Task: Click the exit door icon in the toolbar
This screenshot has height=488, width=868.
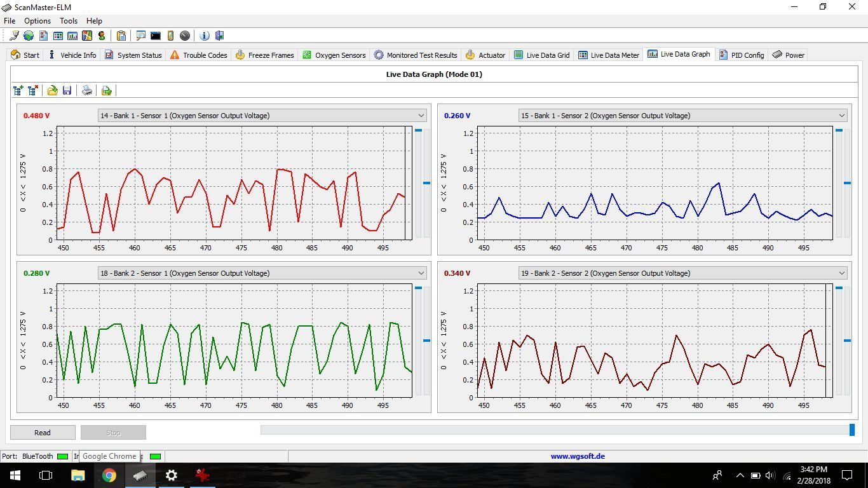Action: [x=219, y=36]
